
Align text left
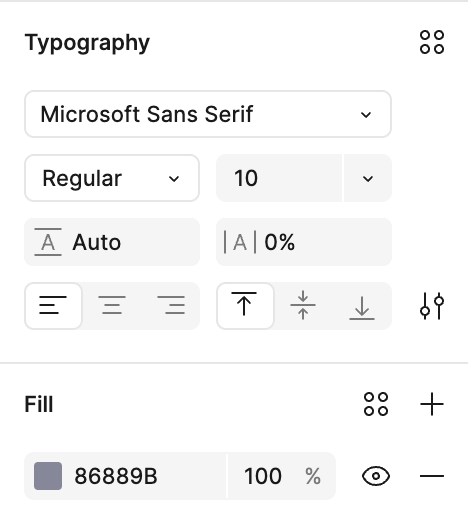point(53,306)
